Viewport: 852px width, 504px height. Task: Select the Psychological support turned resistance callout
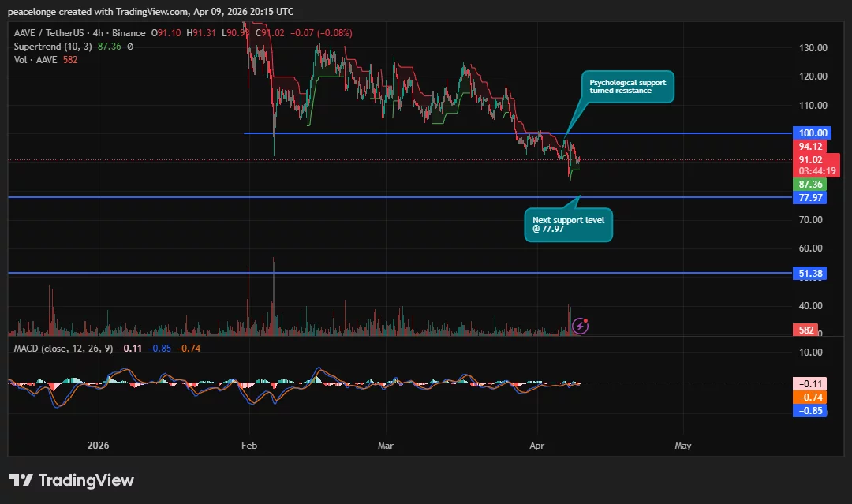point(627,86)
